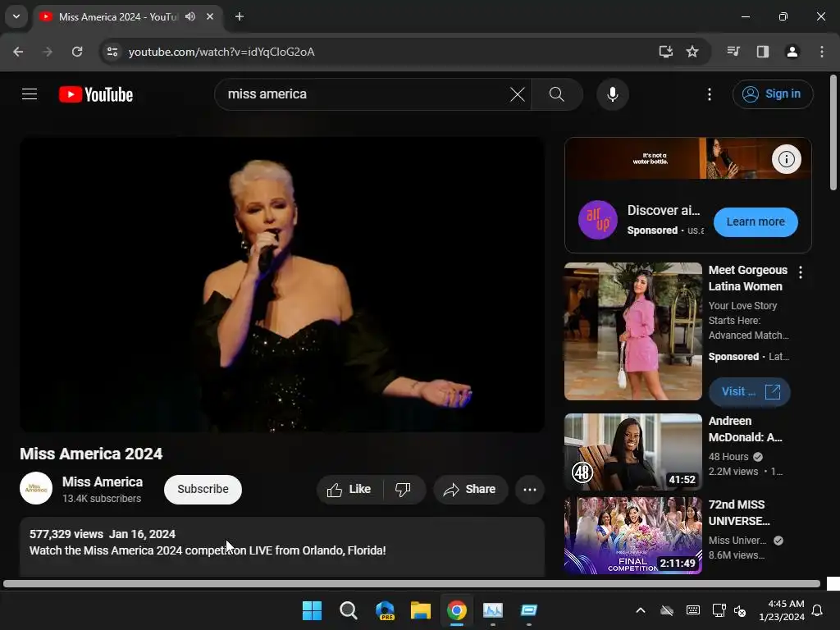Open YouTube settings three-dot menu

pyautogui.click(x=710, y=94)
